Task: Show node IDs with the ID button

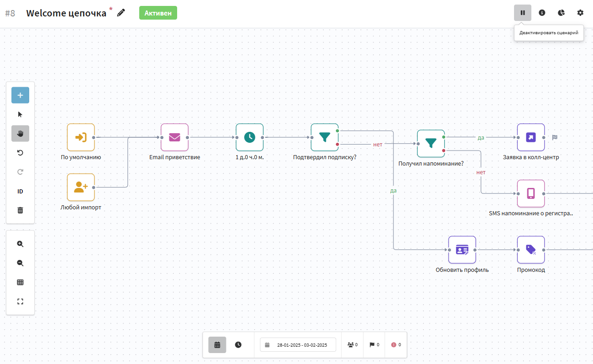Action: pos(20,192)
